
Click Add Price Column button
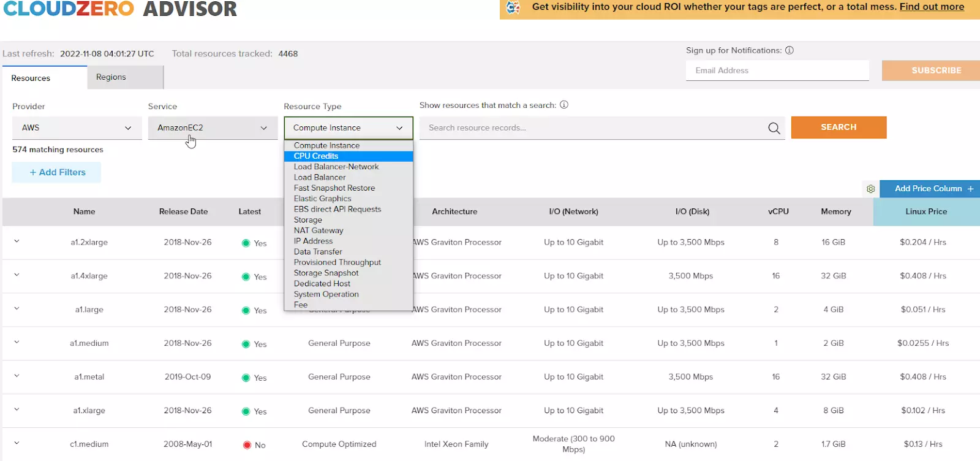click(x=930, y=189)
